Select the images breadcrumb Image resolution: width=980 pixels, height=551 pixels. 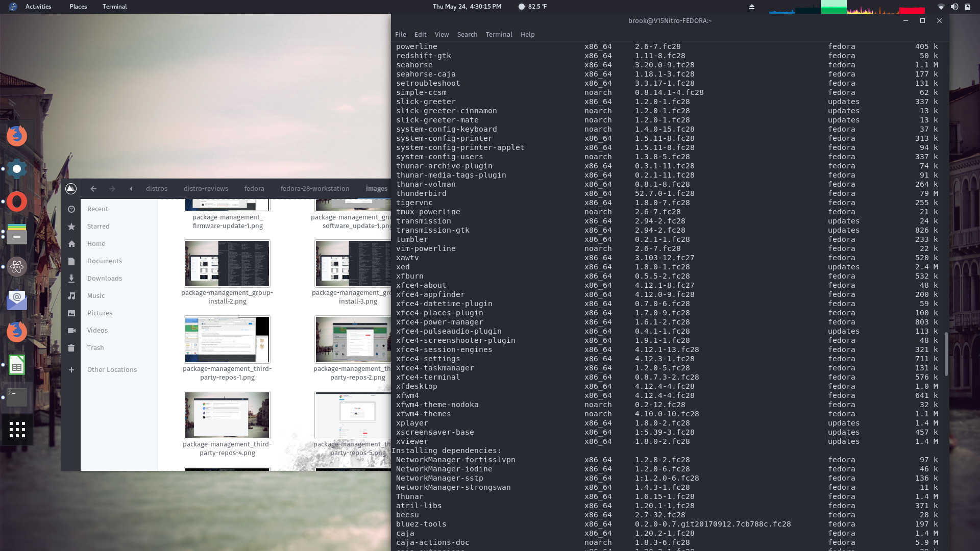[376, 188]
